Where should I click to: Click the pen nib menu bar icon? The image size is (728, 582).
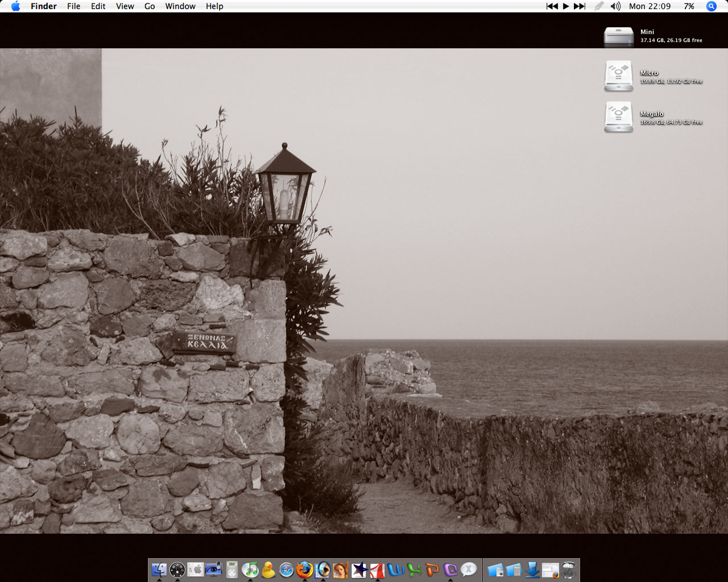[x=599, y=6]
